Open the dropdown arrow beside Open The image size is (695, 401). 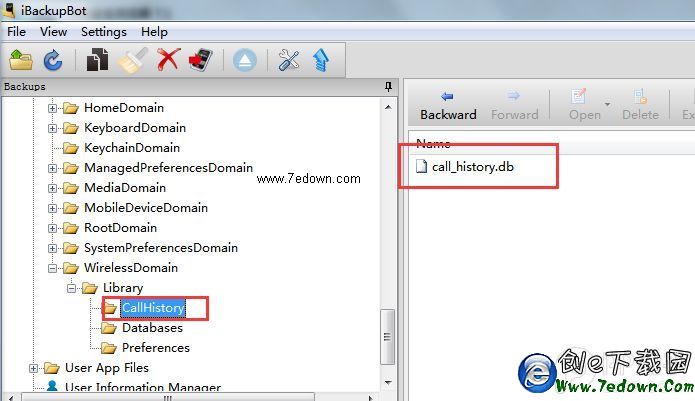(607, 105)
